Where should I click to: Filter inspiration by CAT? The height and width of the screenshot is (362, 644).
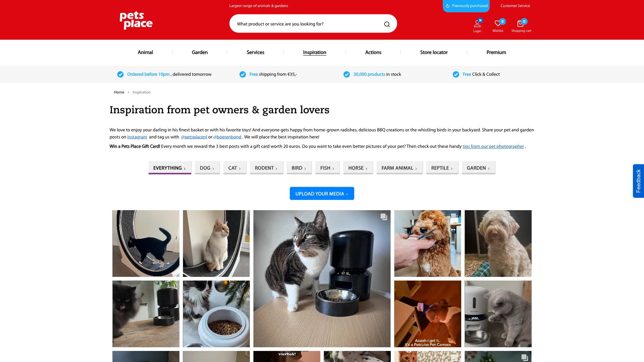[235, 168]
